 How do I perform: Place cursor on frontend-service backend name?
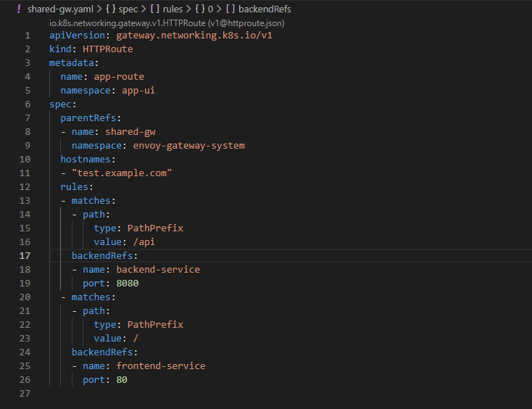pos(161,366)
